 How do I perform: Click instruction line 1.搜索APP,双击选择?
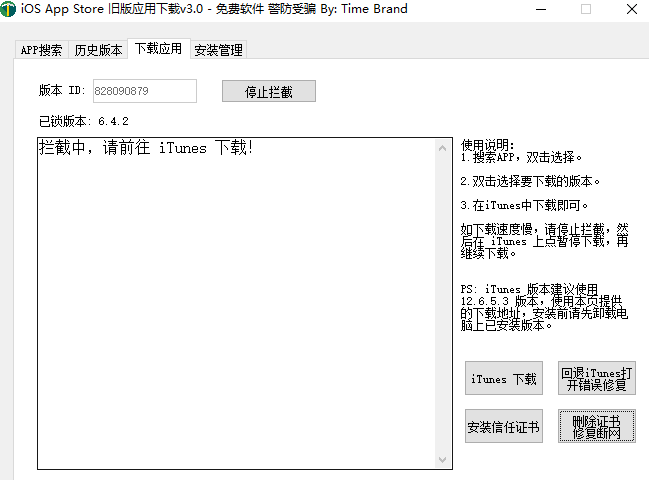coord(521,157)
